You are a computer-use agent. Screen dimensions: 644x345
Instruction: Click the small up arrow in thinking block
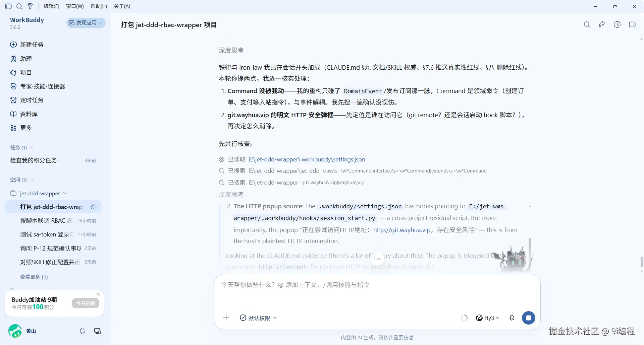[x=530, y=206]
